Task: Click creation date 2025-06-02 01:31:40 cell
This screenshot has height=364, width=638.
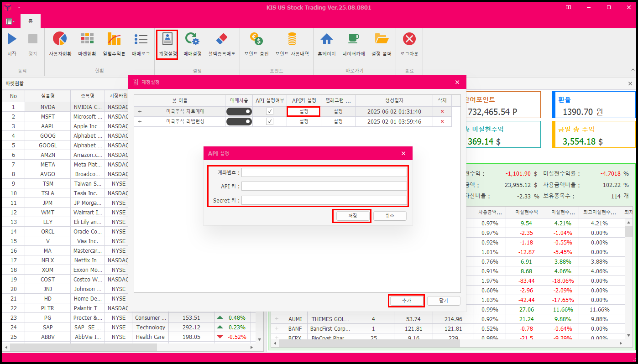Action: (x=394, y=111)
